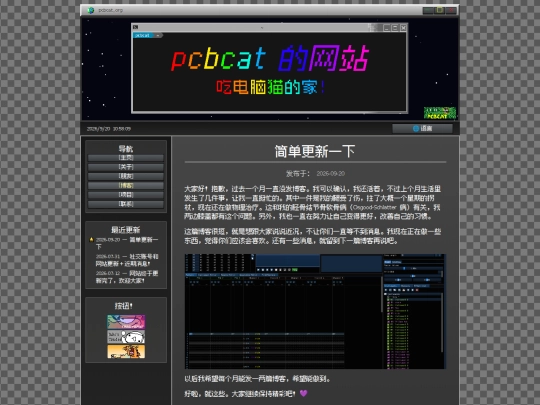The height and width of the screenshot is (405, 540).
Task: Select the highlighted [博客] navigation button
Action: pyautogui.click(x=126, y=185)
